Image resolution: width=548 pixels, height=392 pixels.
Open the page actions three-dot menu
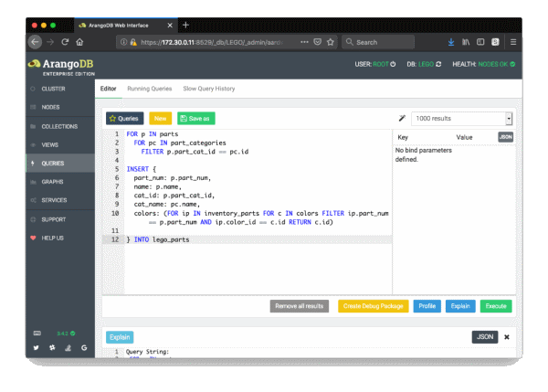click(x=304, y=42)
